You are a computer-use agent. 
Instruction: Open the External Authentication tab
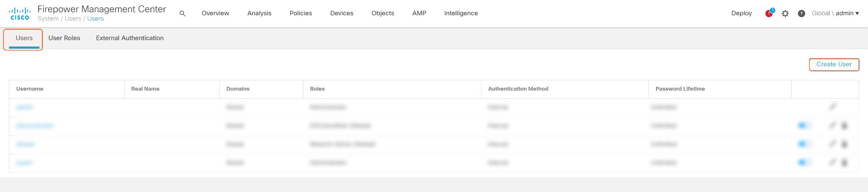click(x=130, y=38)
